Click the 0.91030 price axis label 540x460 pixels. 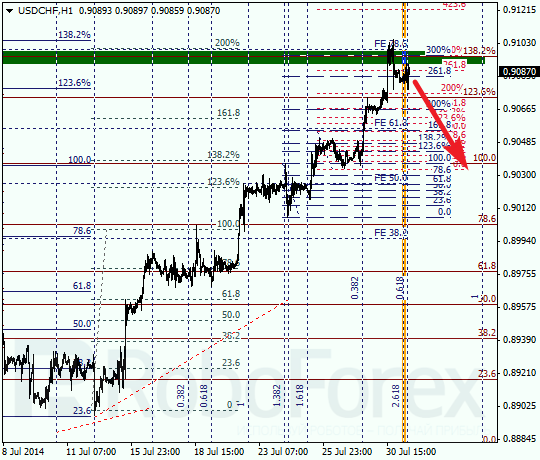(x=519, y=43)
